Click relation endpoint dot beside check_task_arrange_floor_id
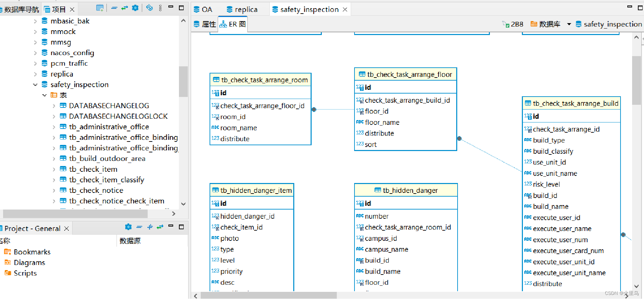Viewport: 644px width, 299px height. (x=314, y=110)
